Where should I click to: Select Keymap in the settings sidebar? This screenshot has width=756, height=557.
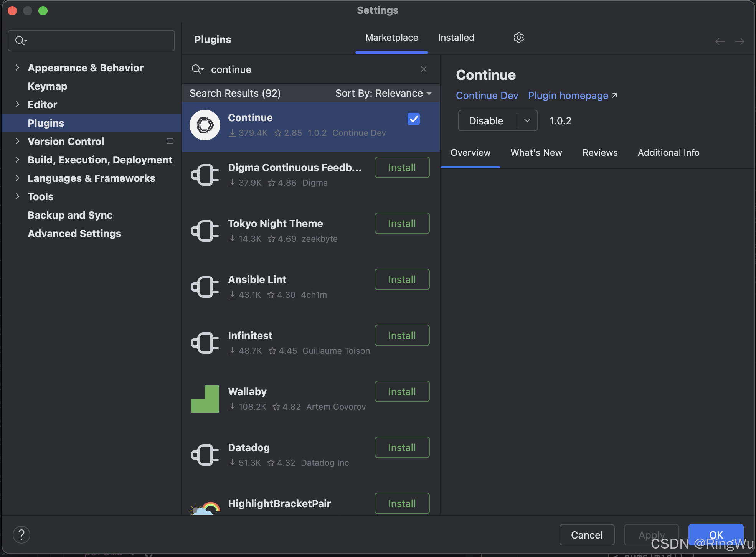48,86
